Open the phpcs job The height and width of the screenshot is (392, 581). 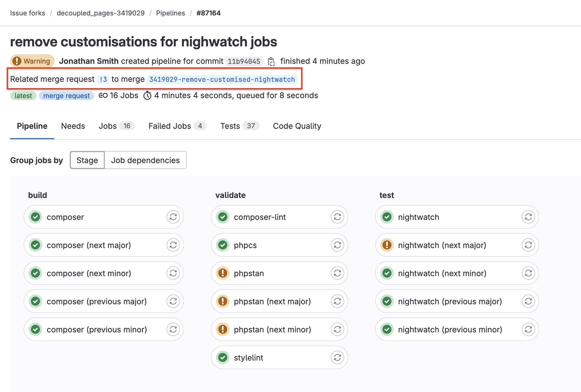245,245
